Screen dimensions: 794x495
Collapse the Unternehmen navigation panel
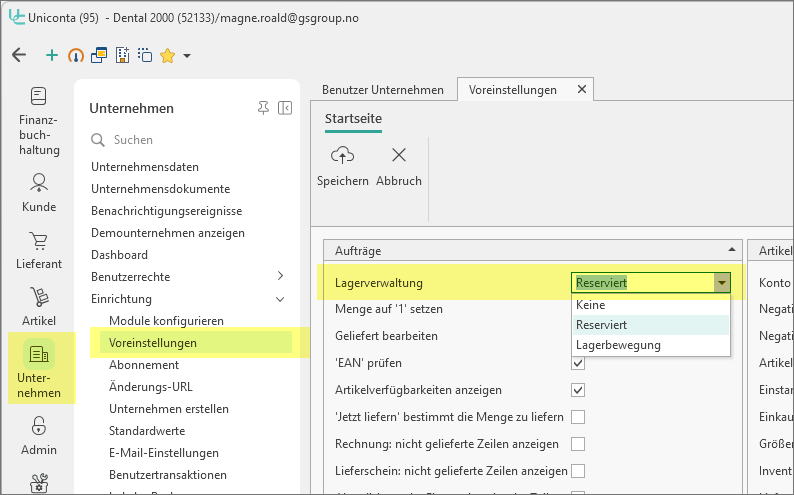point(285,108)
